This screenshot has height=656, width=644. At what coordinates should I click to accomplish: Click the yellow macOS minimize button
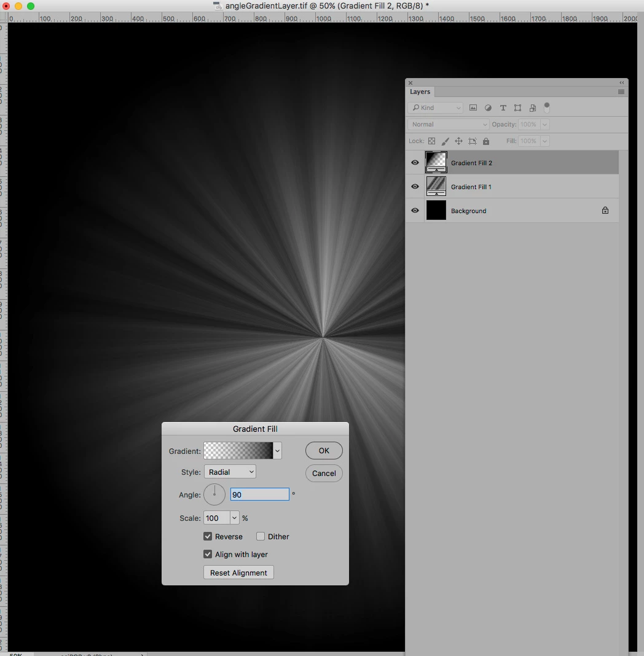[18, 6]
